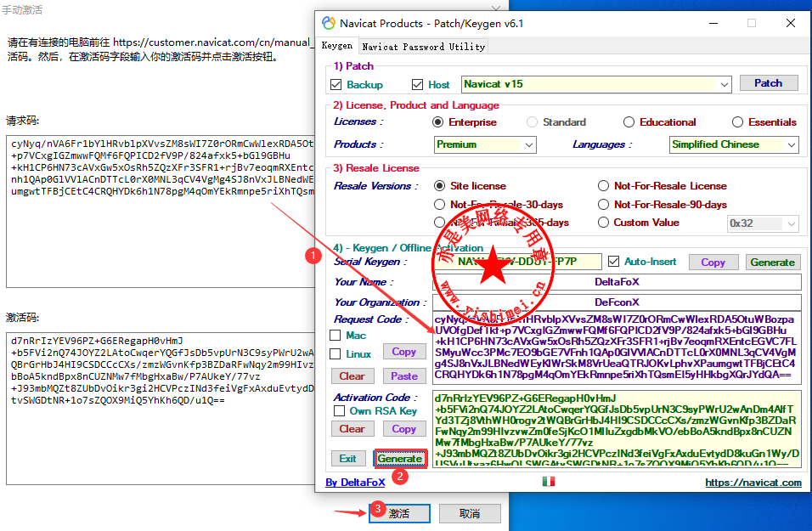The width and height of the screenshot is (812, 531).
Task: Open the https://navicat.com link
Action: (x=753, y=483)
